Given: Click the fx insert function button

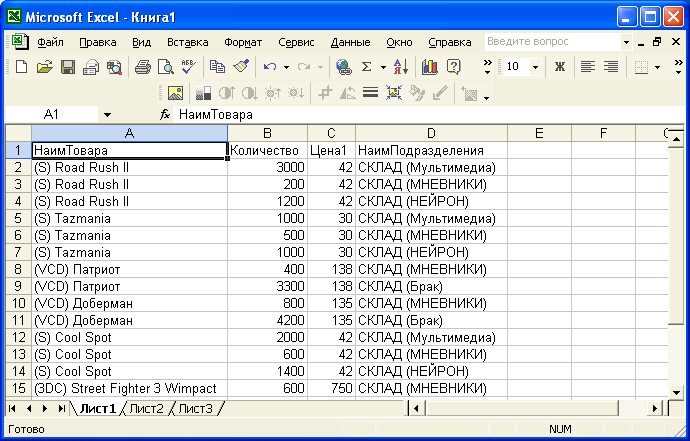Looking at the screenshot, I should click(165, 115).
